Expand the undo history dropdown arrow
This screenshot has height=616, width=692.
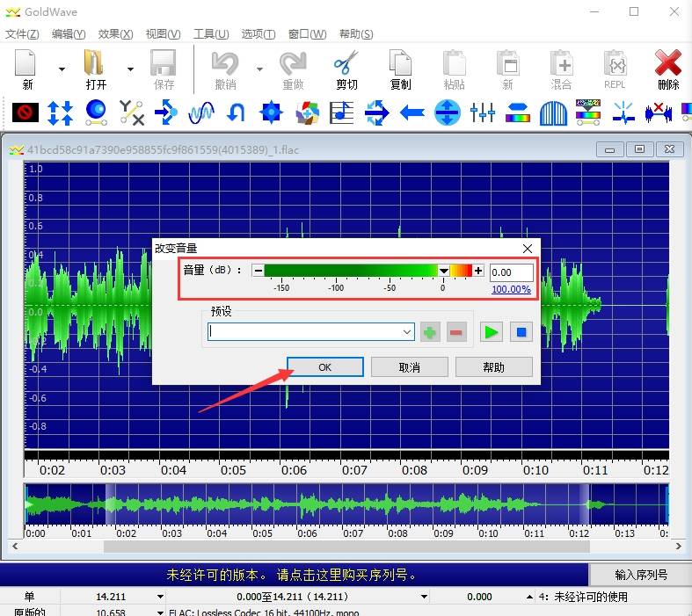[259, 69]
